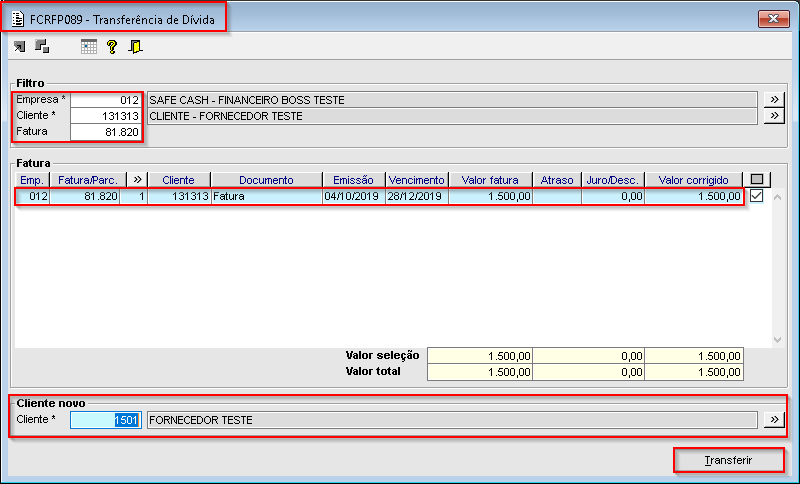Click the Juro/Desc. column header

613,180
